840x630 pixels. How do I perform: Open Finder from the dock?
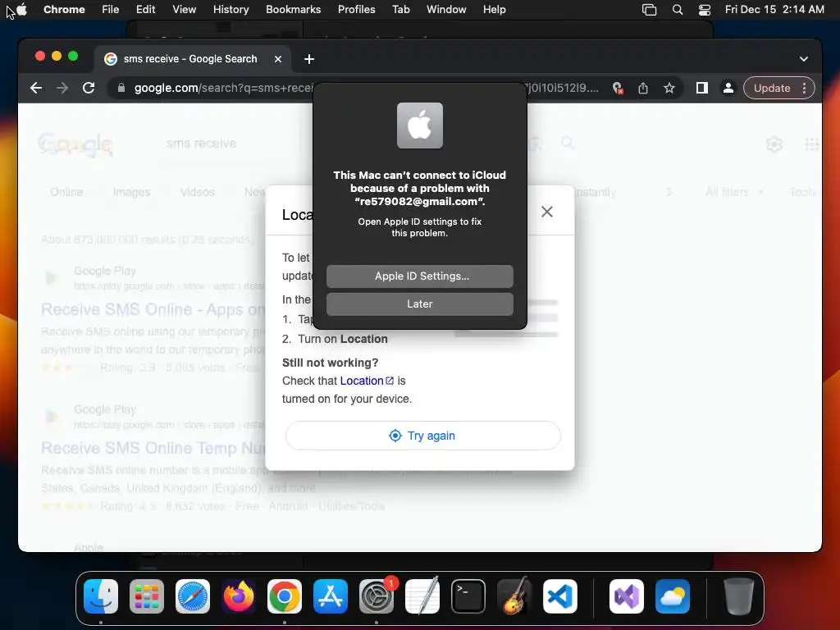pos(101,596)
